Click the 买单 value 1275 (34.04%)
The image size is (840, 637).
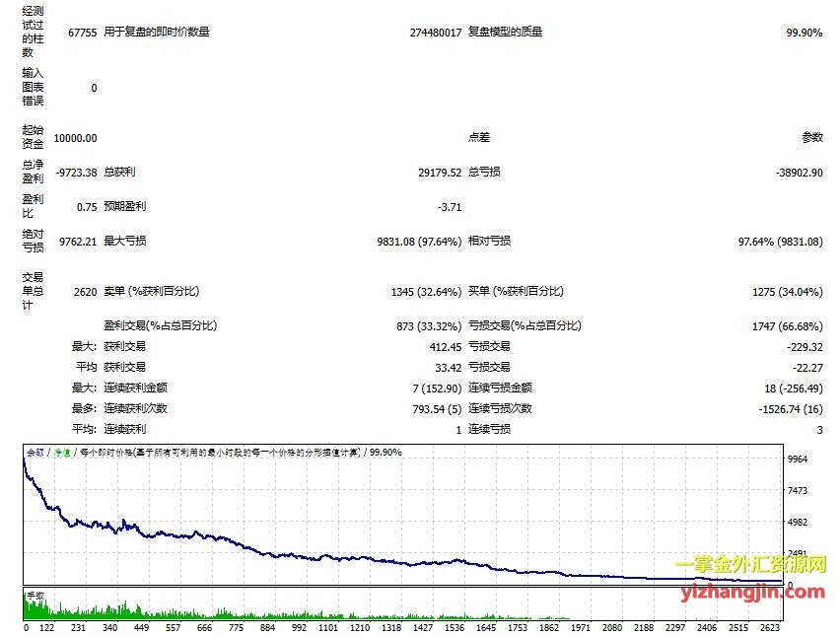787,292
